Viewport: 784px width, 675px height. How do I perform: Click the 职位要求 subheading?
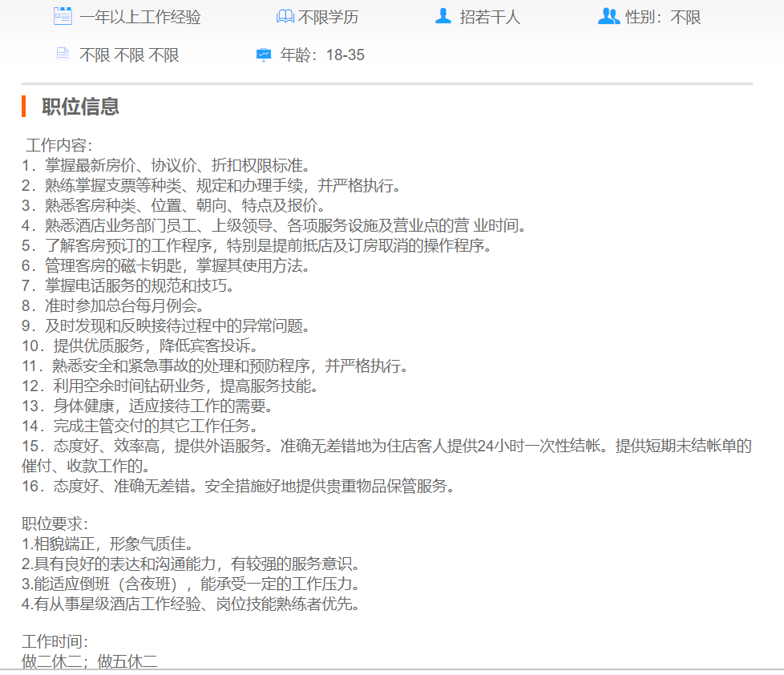[x=55, y=524]
